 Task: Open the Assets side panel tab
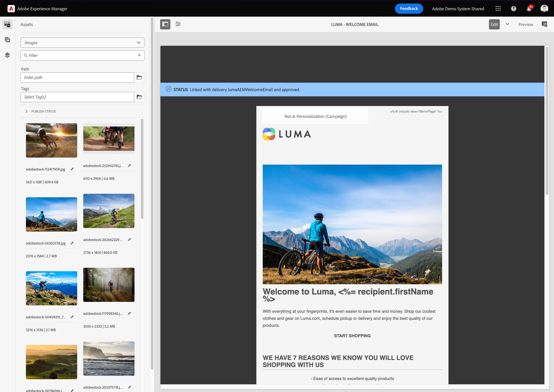click(x=8, y=24)
